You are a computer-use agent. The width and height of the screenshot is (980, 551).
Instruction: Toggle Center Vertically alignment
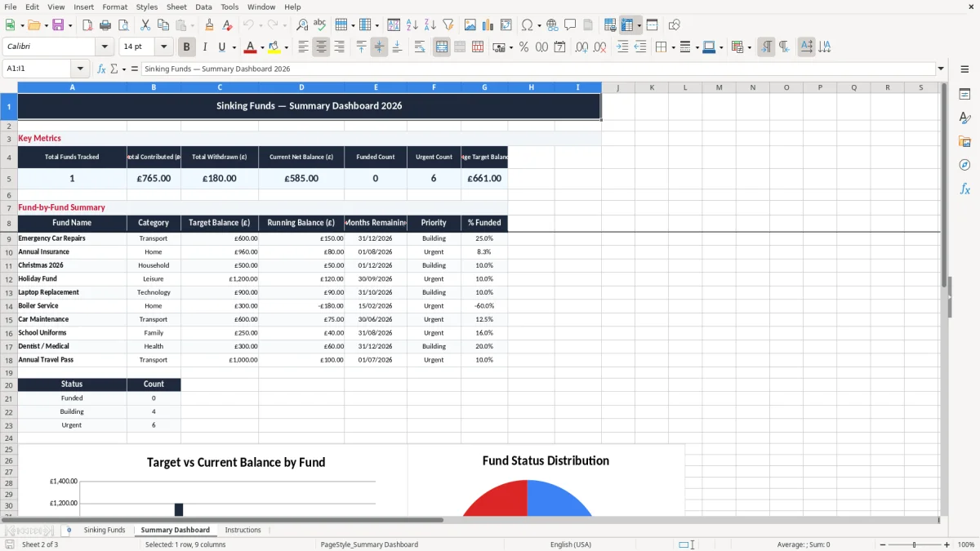click(379, 47)
